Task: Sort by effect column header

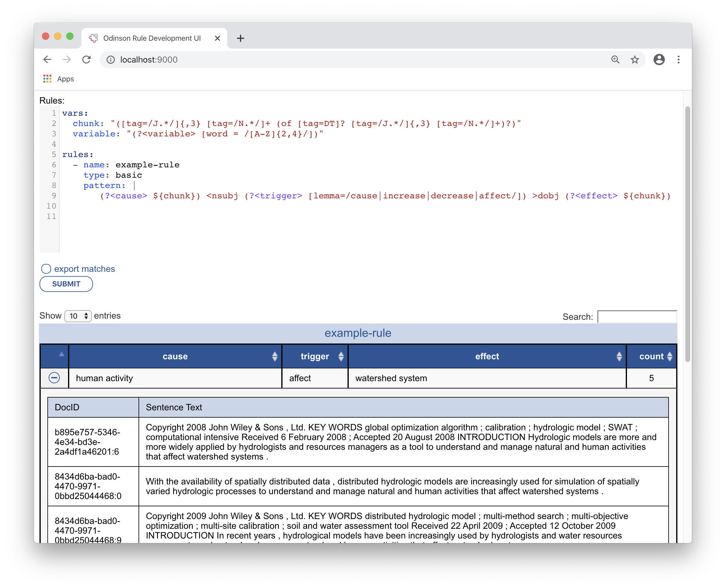Action: point(487,356)
